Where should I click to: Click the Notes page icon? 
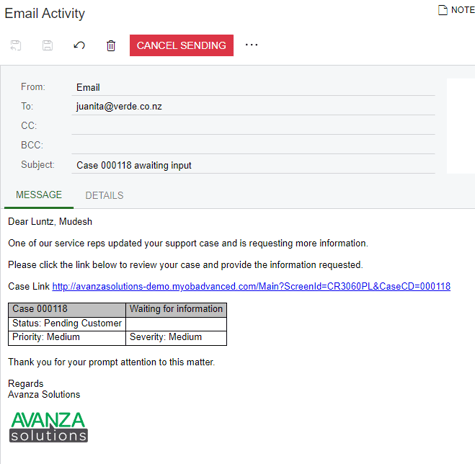click(x=442, y=10)
